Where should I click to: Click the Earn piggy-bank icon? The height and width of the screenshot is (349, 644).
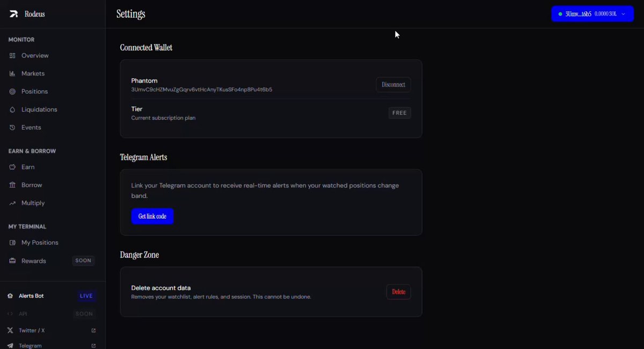[12, 167]
